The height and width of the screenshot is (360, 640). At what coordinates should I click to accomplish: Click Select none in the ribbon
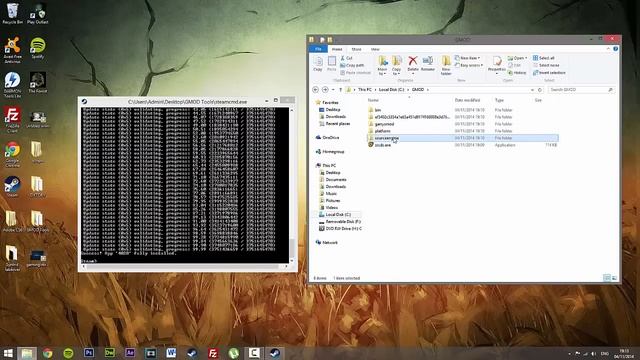pos(546,65)
